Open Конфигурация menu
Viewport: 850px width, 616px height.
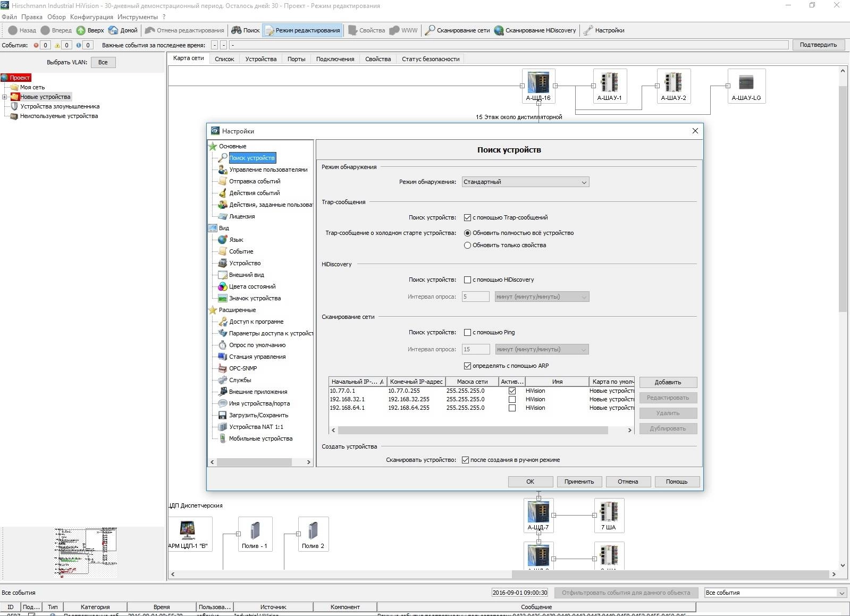pyautogui.click(x=91, y=17)
